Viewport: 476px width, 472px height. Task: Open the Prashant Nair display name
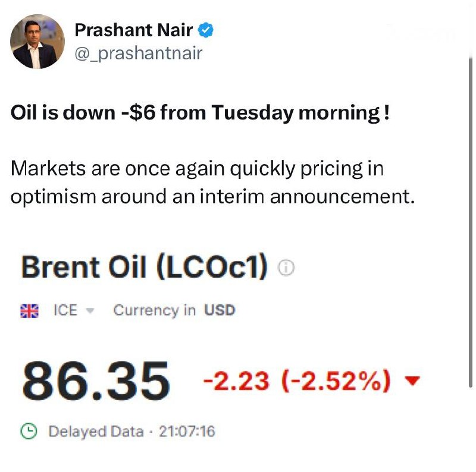(x=133, y=30)
